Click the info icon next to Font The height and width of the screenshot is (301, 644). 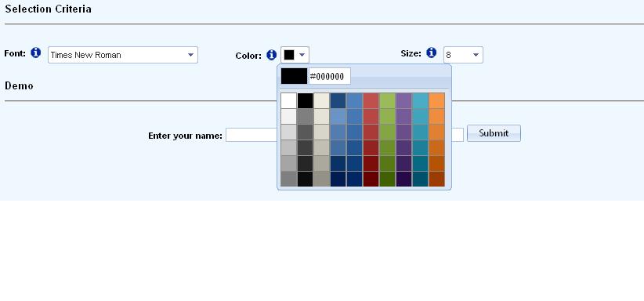[36, 53]
